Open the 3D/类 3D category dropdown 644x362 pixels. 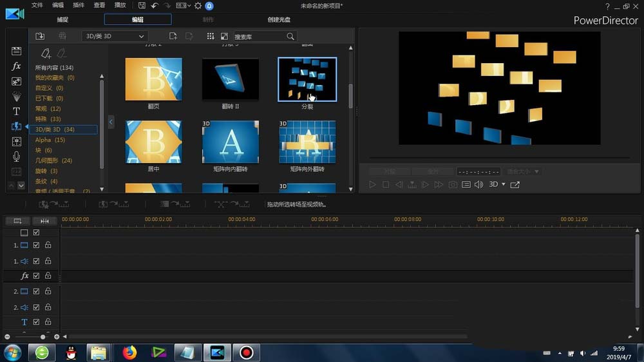tap(114, 36)
